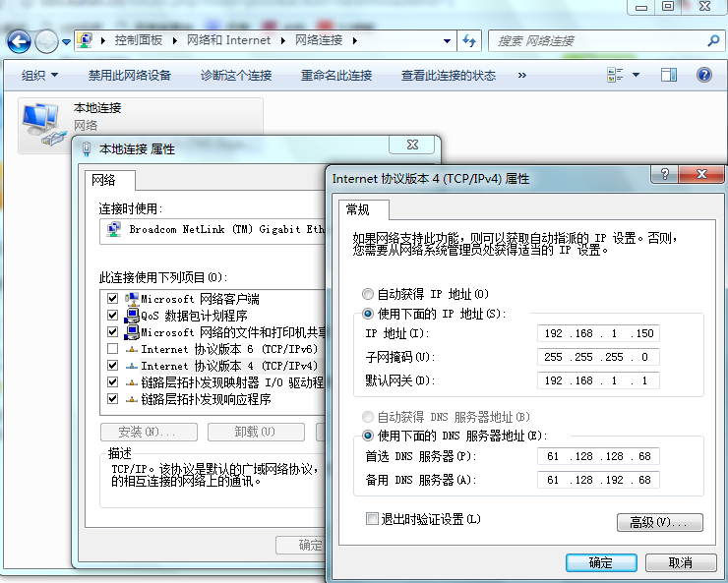
Task: Go back with the blue back arrow
Action: (19, 41)
